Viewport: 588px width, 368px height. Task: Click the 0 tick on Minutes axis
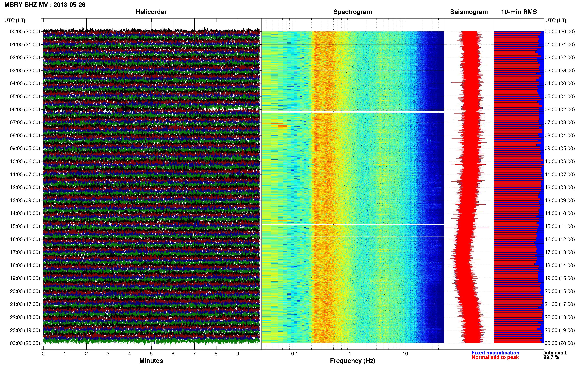[43, 354]
